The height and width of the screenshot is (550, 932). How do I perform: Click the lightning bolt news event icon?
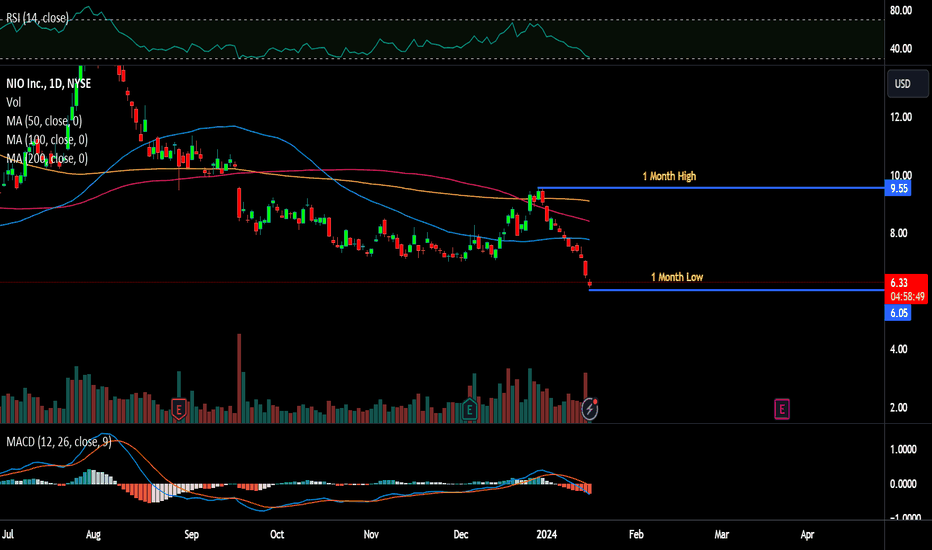[x=590, y=408]
